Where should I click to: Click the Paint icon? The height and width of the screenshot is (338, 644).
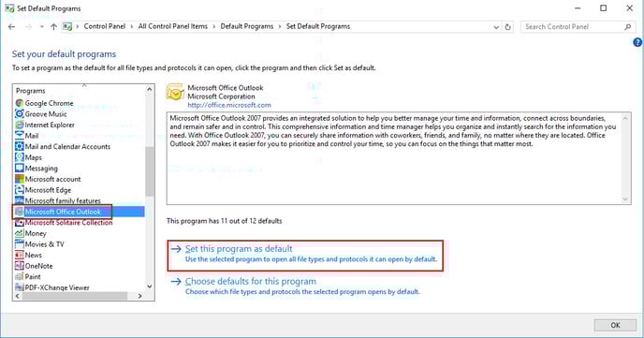point(20,276)
